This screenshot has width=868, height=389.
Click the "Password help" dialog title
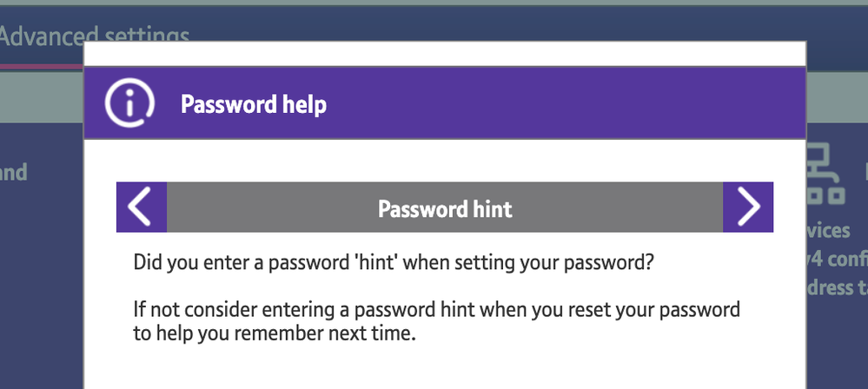coord(254,105)
